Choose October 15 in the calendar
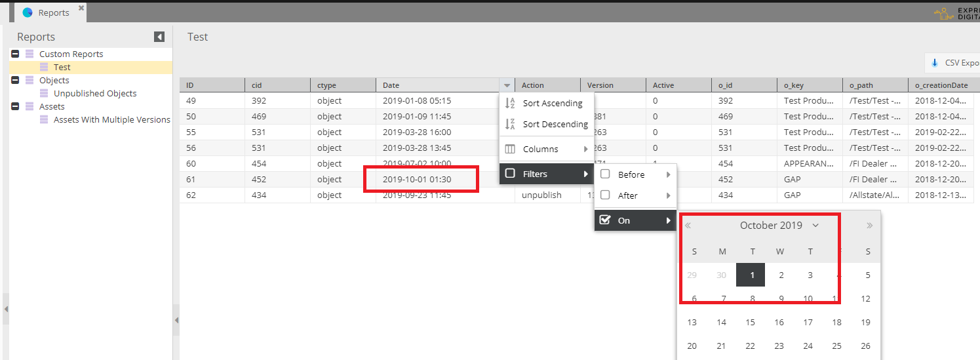 pyautogui.click(x=751, y=323)
